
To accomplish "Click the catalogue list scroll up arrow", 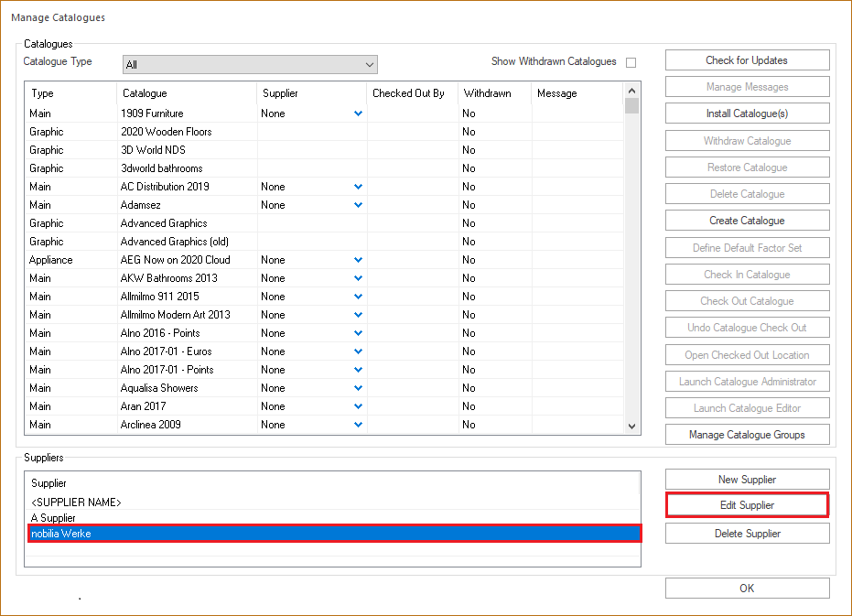I will coord(631,91).
